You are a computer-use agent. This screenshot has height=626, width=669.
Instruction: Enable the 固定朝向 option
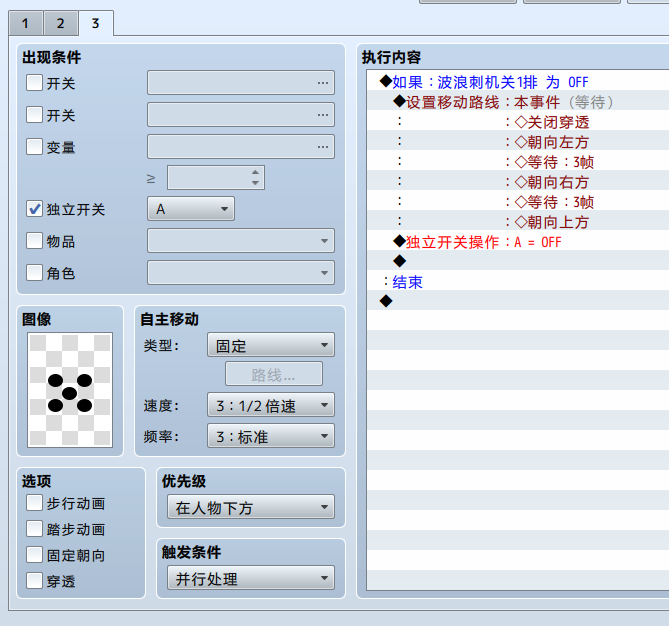tap(34, 555)
